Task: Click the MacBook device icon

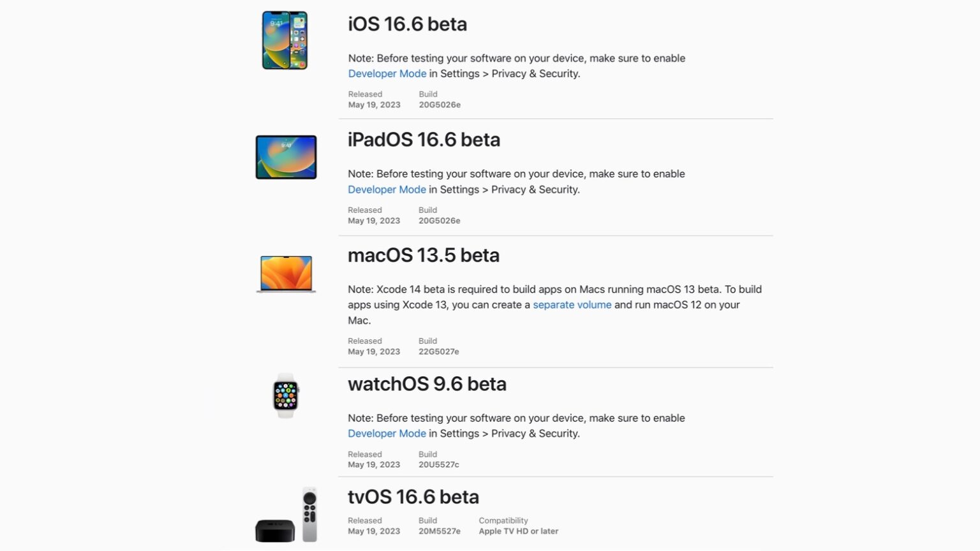Action: (x=286, y=274)
